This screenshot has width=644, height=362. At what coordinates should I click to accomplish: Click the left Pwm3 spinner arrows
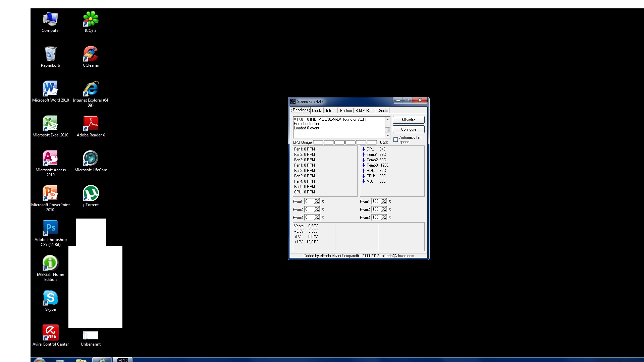[x=317, y=218]
